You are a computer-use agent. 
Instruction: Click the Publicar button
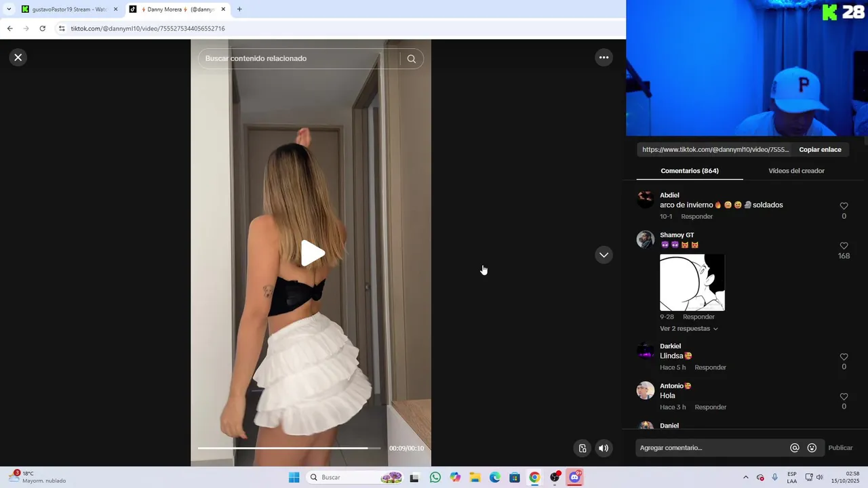(840, 448)
